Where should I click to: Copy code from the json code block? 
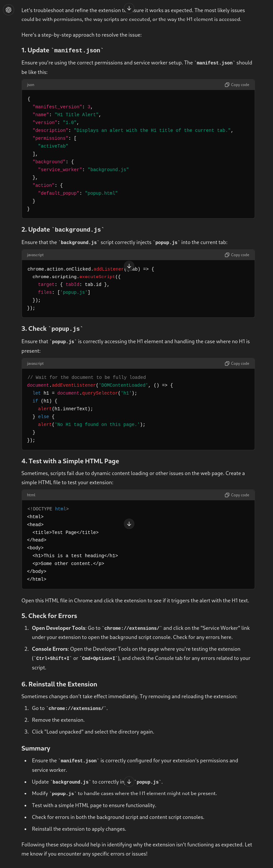237,85
